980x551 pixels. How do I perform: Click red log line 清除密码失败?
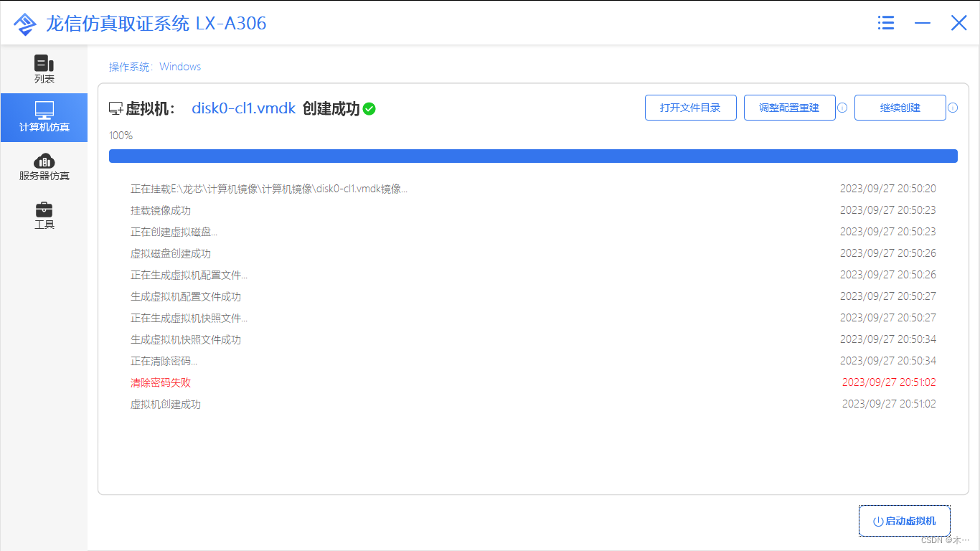(x=161, y=382)
